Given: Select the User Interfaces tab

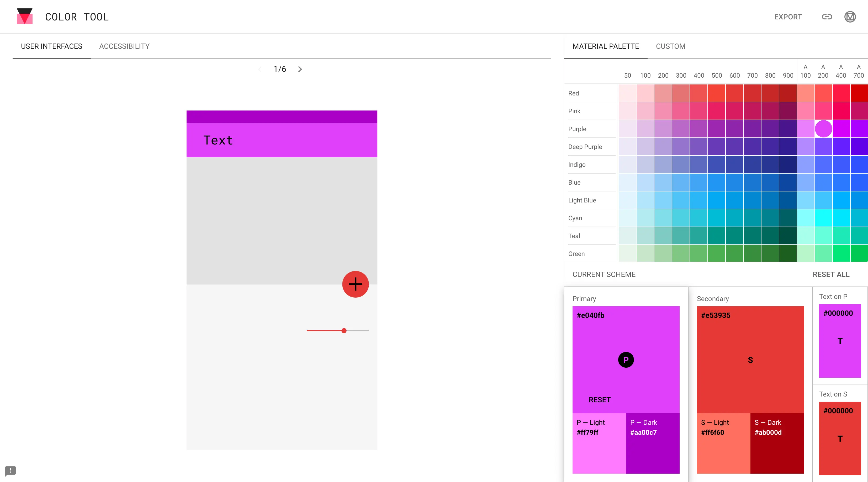Looking at the screenshot, I should (51, 46).
